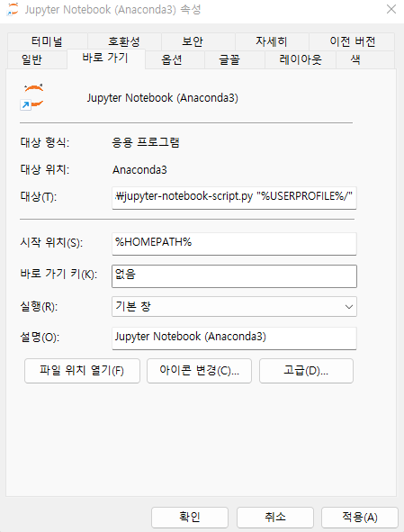Cancel with the 취소 button
The height and width of the screenshot is (532, 404).
click(x=274, y=517)
